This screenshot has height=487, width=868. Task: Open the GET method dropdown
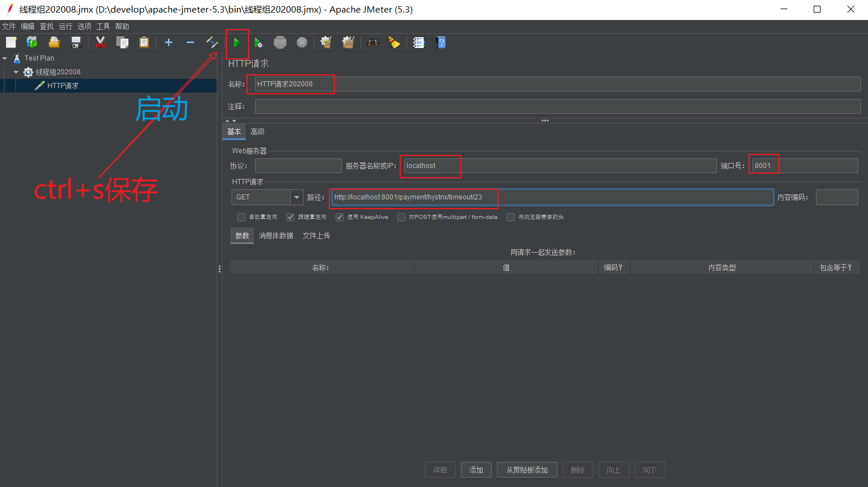click(x=297, y=197)
